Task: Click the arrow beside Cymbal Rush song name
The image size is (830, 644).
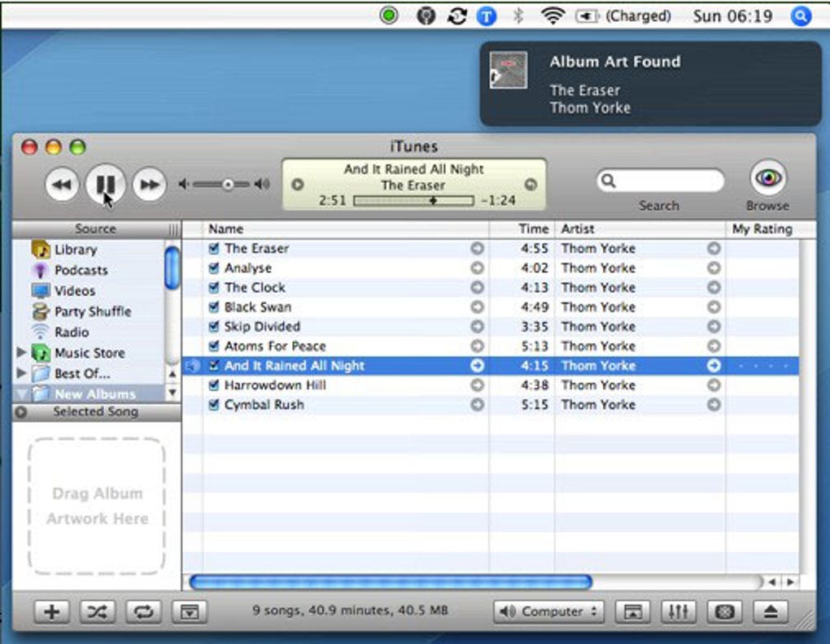Action: [x=477, y=404]
